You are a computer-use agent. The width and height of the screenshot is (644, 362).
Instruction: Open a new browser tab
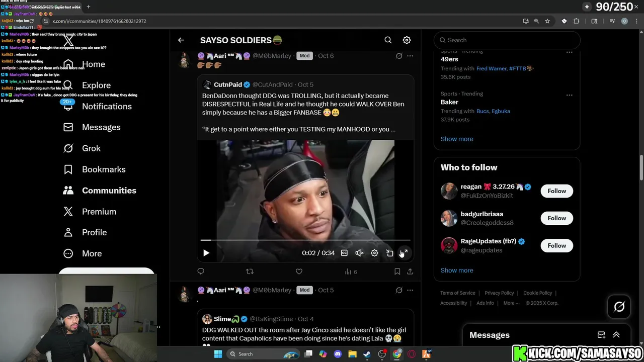click(89, 7)
